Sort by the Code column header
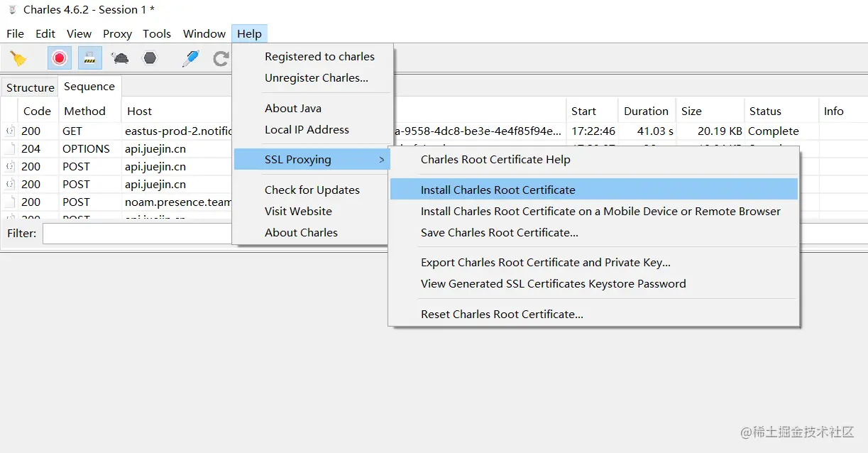The height and width of the screenshot is (453, 868). tap(37, 111)
